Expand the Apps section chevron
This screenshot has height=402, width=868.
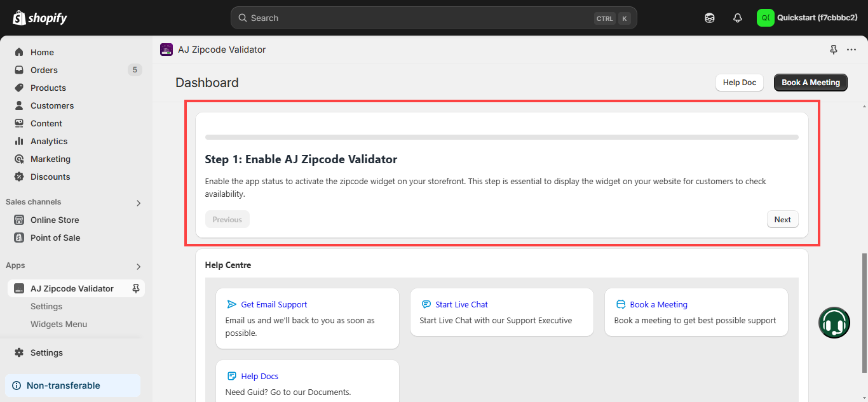139,266
